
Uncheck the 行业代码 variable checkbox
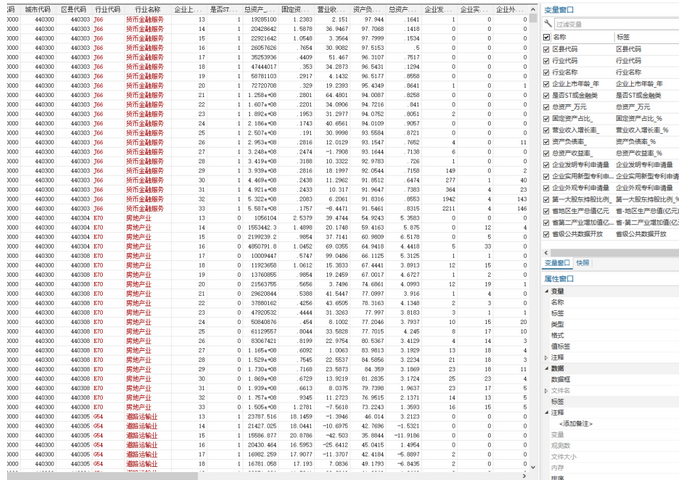546,61
